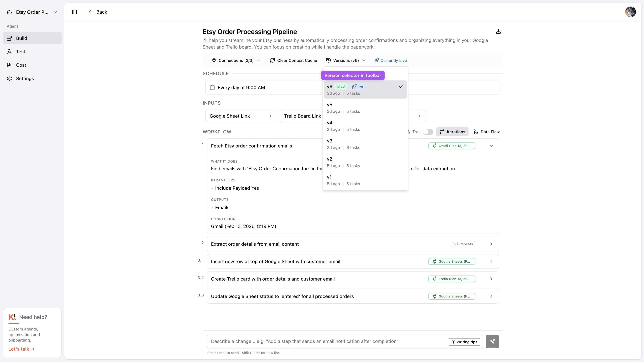Click the Trello connection badge on step 3.2
The width and height of the screenshot is (644, 362).
coord(451,279)
